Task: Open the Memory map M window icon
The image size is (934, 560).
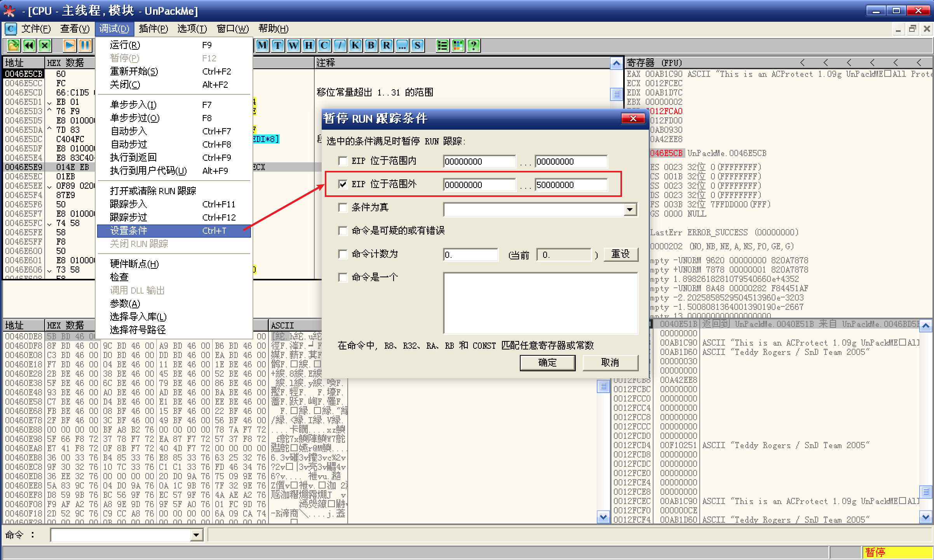Action: 262,46
